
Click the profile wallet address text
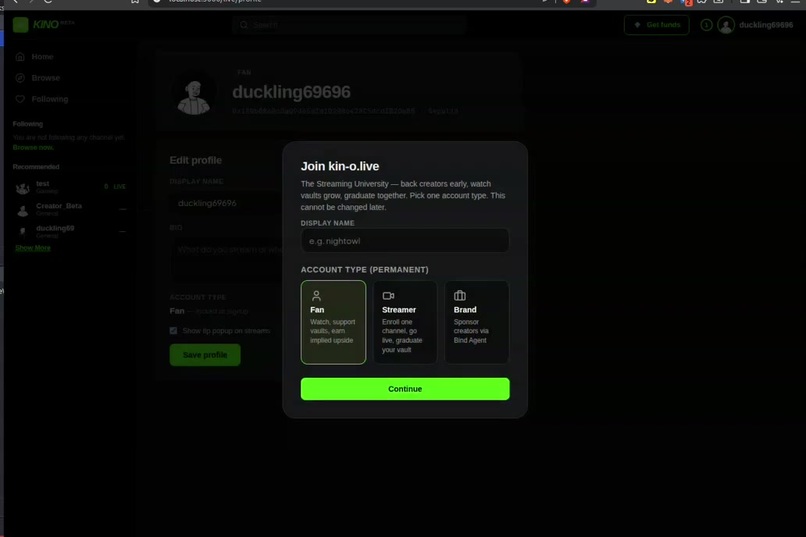pos(323,111)
